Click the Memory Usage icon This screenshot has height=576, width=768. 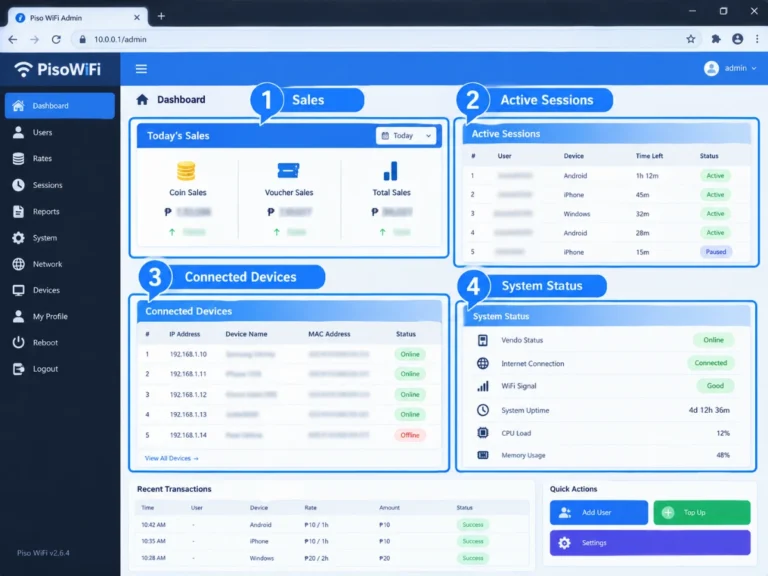coord(482,455)
